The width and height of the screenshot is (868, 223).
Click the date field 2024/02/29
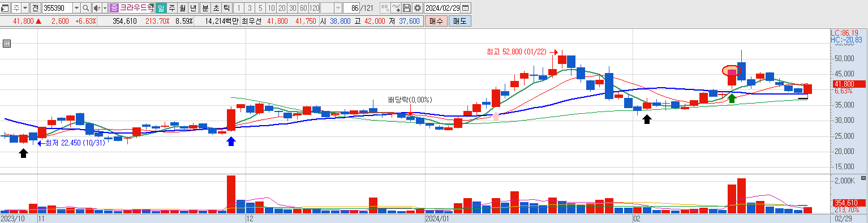[442, 8]
